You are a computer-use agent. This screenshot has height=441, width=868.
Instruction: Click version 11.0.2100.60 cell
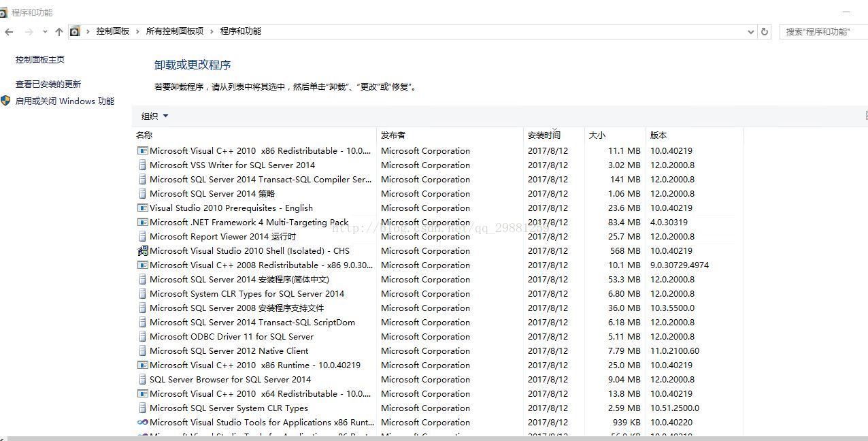click(x=675, y=351)
